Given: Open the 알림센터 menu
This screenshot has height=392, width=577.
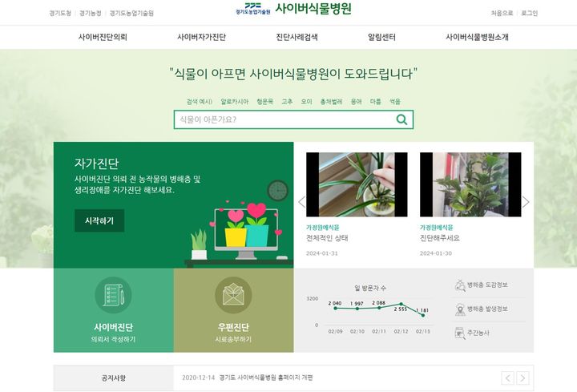Looking at the screenshot, I should 381,37.
